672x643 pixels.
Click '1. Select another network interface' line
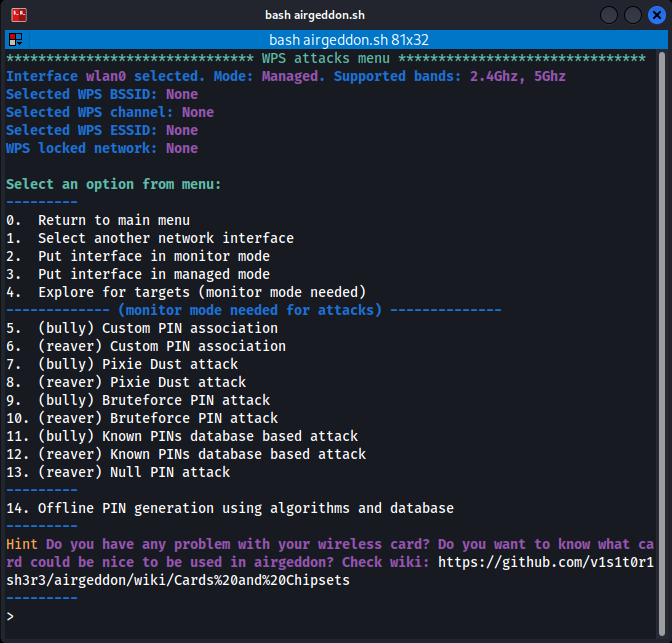pyautogui.click(x=150, y=238)
